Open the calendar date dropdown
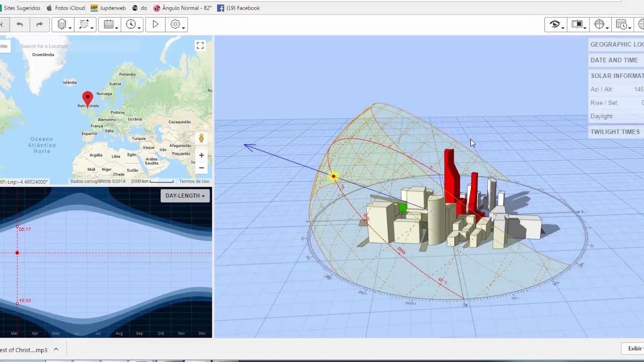 click(x=111, y=24)
